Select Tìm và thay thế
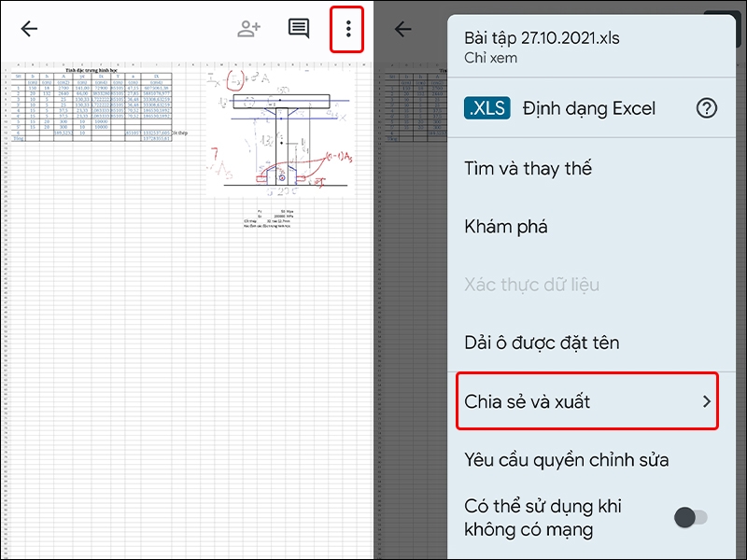Screen dimensions: 747x560 point(528,168)
